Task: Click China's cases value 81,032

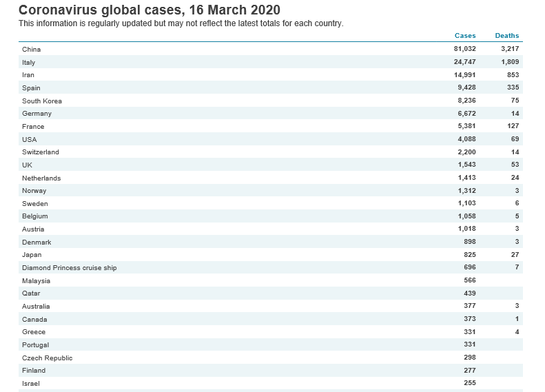Action: pos(464,49)
